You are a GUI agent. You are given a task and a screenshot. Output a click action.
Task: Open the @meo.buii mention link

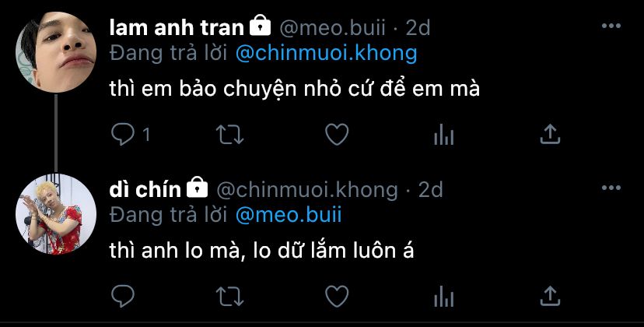tap(289, 215)
